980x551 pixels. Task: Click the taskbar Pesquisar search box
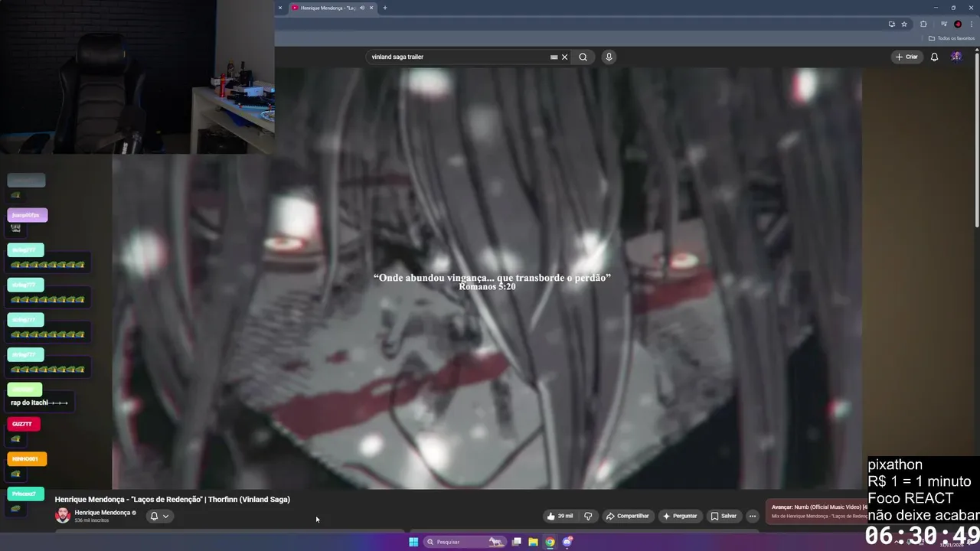pyautogui.click(x=465, y=542)
